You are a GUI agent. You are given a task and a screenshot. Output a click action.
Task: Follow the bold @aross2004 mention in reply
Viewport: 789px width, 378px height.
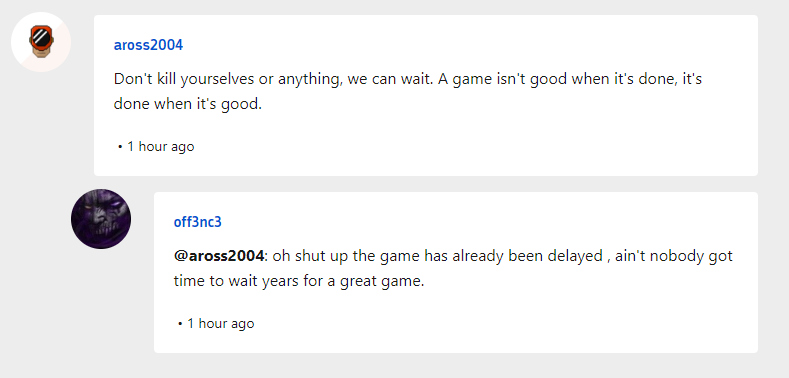click(x=219, y=256)
